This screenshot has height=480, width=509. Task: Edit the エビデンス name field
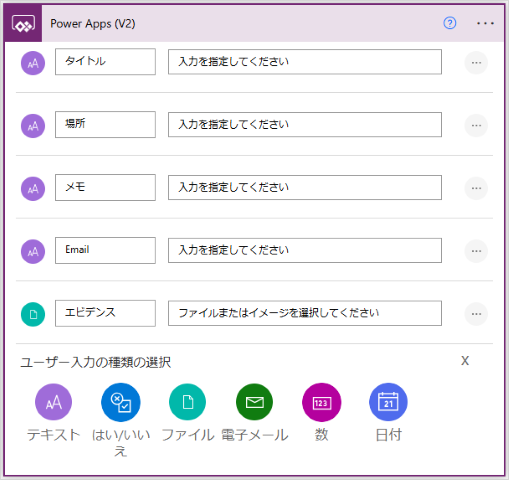coord(105,313)
